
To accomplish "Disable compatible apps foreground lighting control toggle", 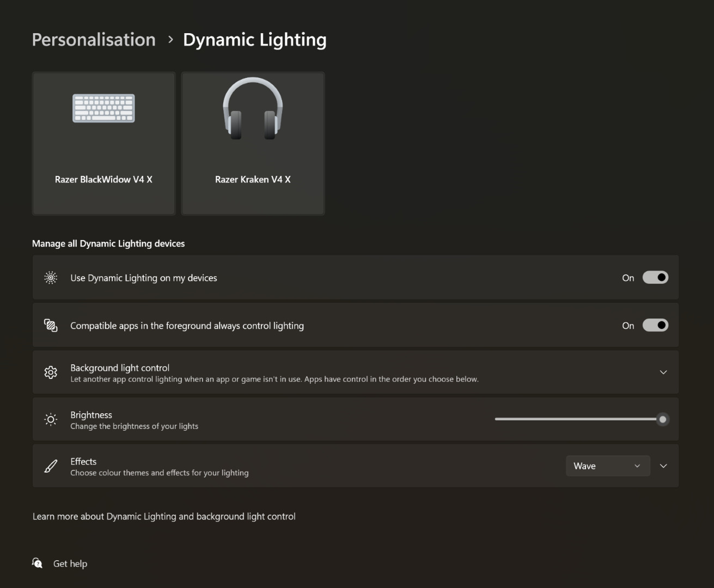I will pyautogui.click(x=655, y=326).
